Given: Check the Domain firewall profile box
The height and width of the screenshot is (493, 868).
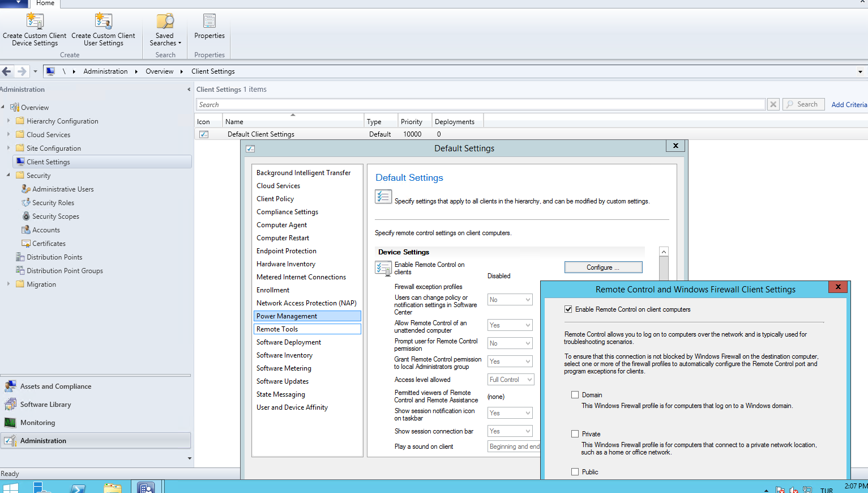Looking at the screenshot, I should (575, 395).
